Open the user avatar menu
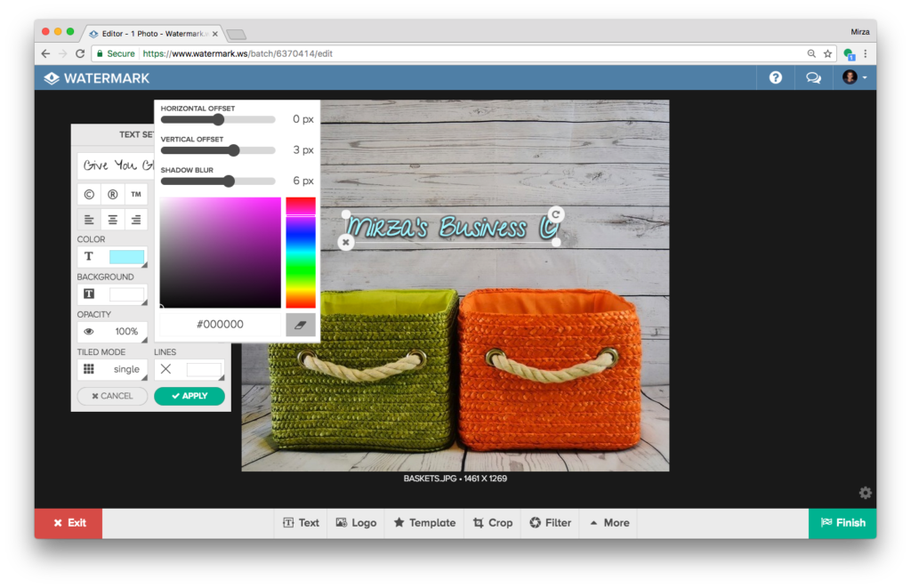The height and width of the screenshot is (588, 911). (x=855, y=77)
